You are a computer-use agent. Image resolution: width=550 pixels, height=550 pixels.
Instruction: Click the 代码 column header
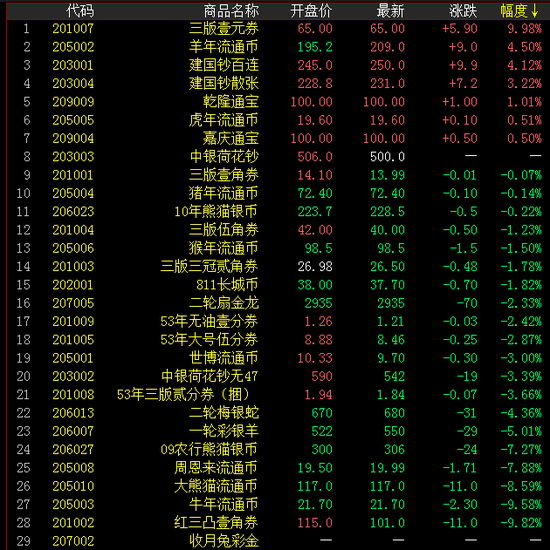[80, 11]
